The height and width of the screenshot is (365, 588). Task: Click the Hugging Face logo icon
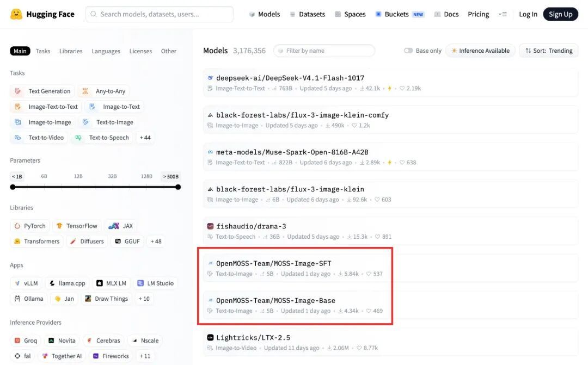click(16, 14)
